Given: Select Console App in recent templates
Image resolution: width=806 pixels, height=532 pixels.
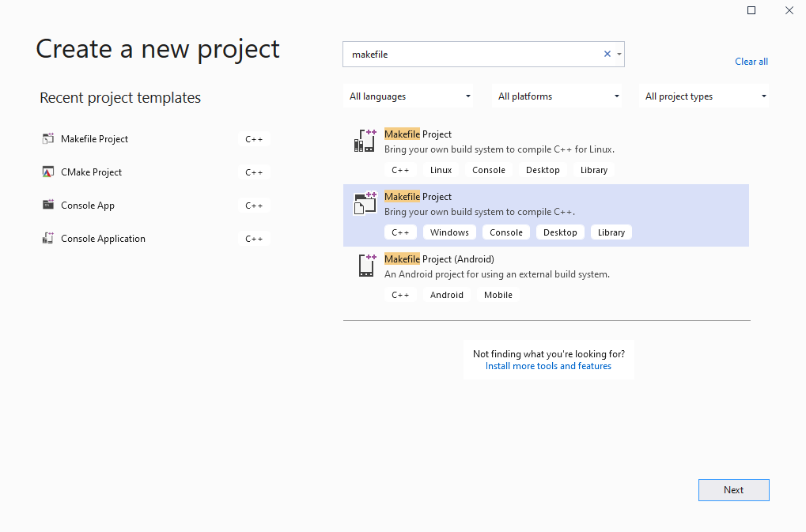Looking at the screenshot, I should point(87,206).
